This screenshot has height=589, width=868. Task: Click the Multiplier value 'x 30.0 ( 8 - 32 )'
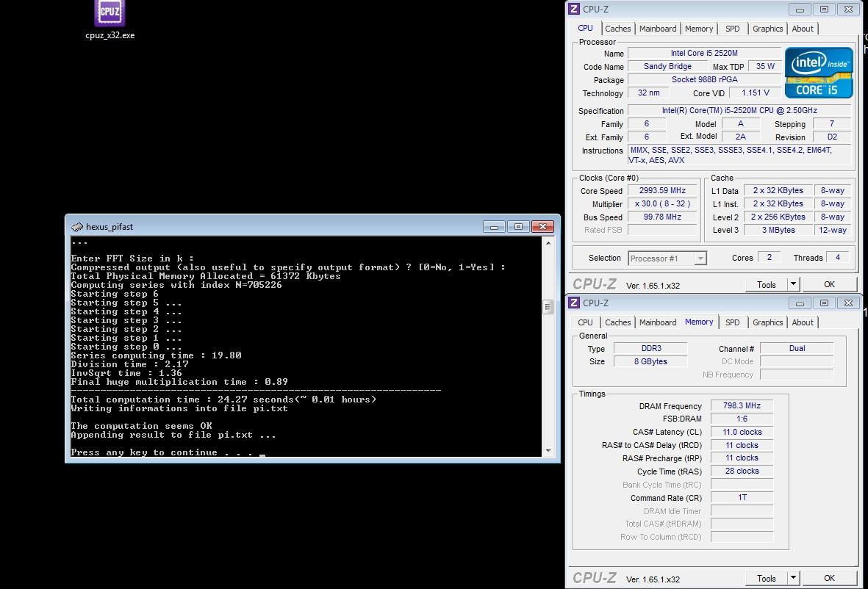(662, 203)
